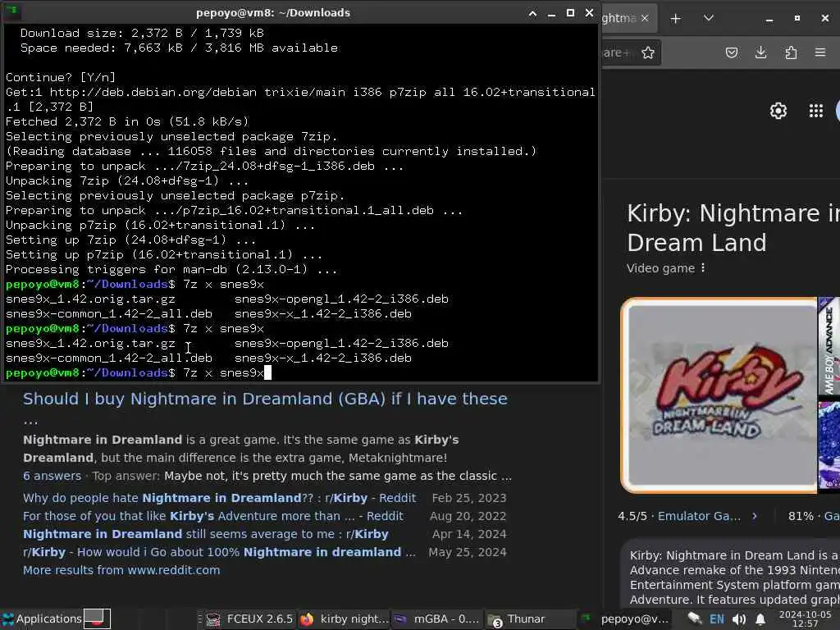The image size is (840, 630).
Task: Switch to kirby night... Firefox taskbar button
Action: pyautogui.click(x=345, y=619)
